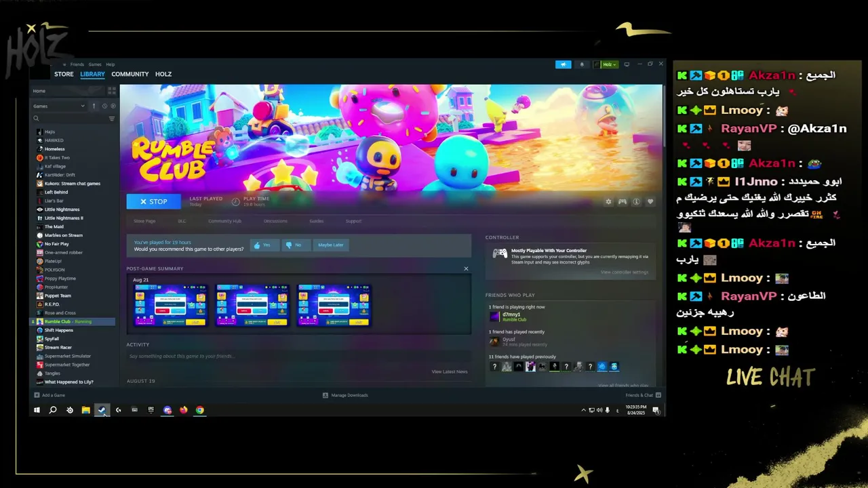Select R.E.P.O. in games list
868x488 pixels.
point(53,304)
